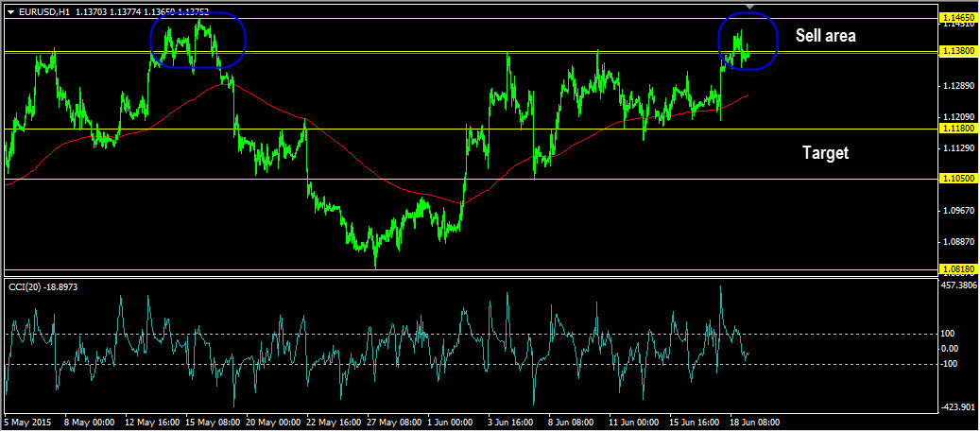
Task: Click the triangle icon beside EURUSD,H1 title
Action: 10,12
